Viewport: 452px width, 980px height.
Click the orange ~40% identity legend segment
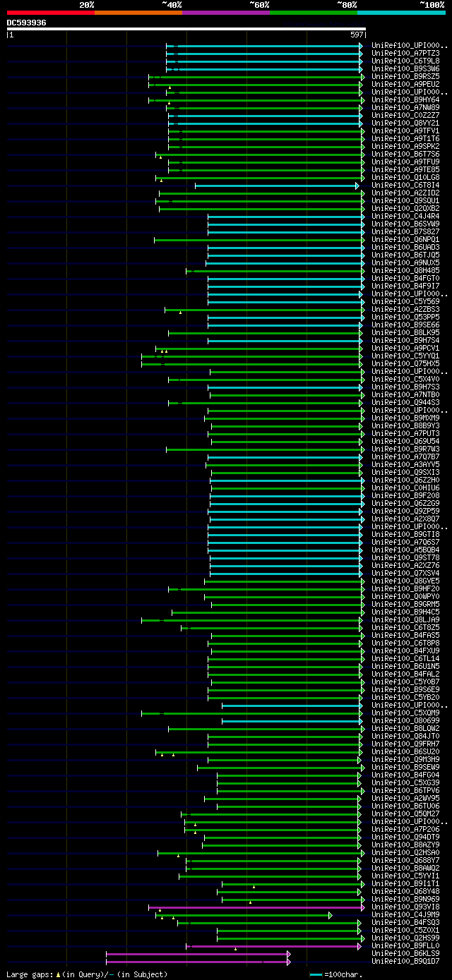(138, 13)
